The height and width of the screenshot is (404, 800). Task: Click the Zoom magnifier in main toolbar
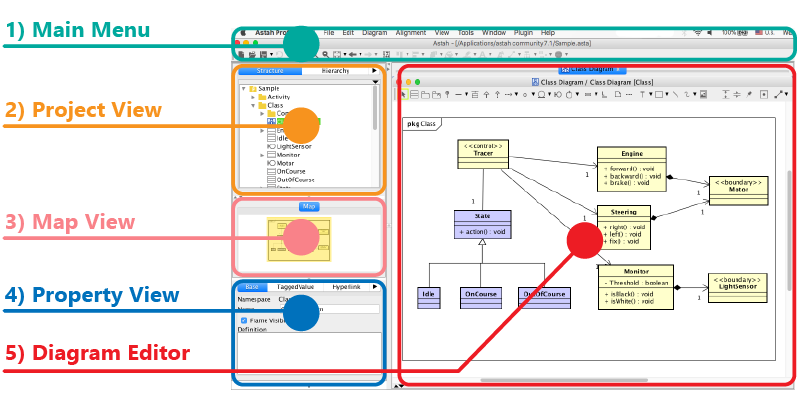(x=325, y=54)
